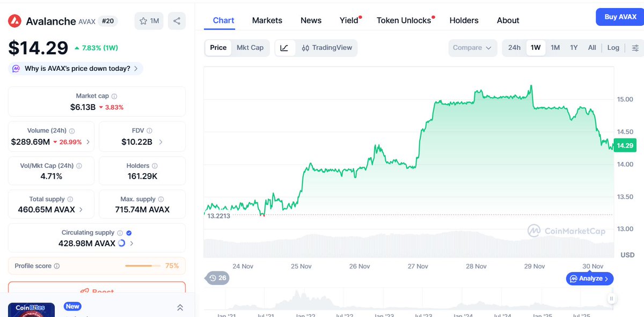The width and height of the screenshot is (644, 317).
Task: Open the Profile score info icon
Action: [57, 266]
